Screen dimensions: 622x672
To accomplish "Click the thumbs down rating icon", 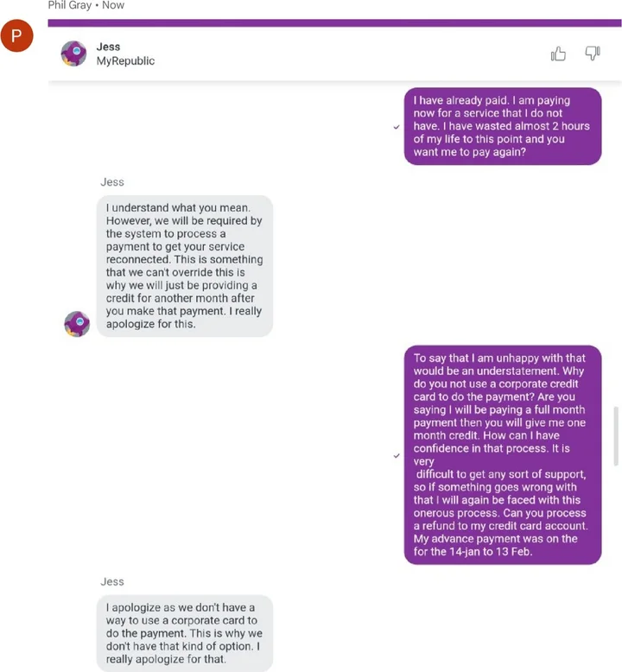I will (593, 54).
